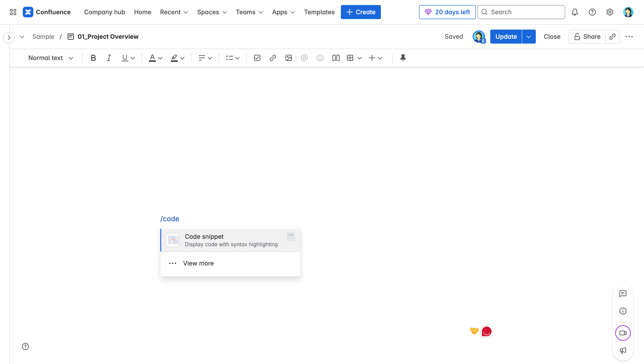The image size is (644, 364).
Task: Click the video recording camera icon
Action: click(x=623, y=333)
